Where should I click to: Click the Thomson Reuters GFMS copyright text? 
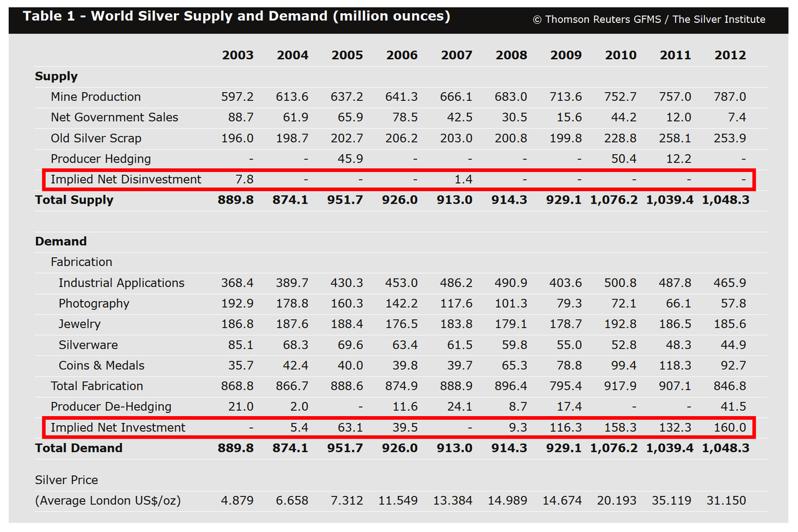649,19
